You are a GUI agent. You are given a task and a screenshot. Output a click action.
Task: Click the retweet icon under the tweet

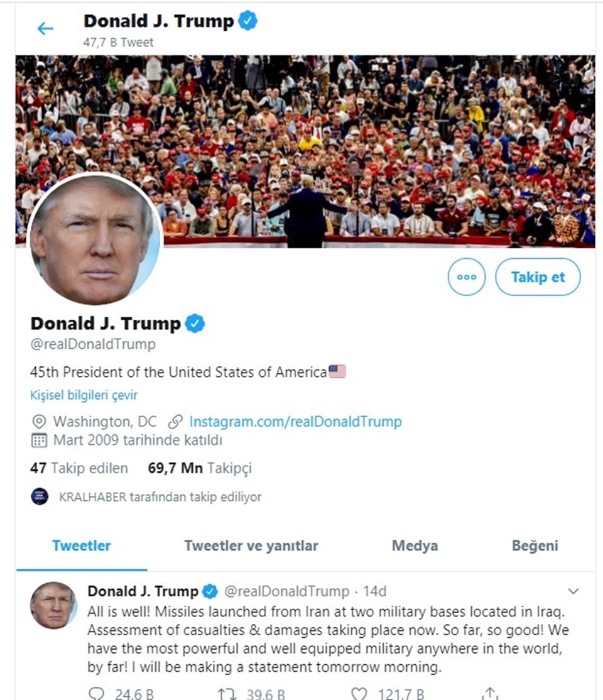(227, 693)
